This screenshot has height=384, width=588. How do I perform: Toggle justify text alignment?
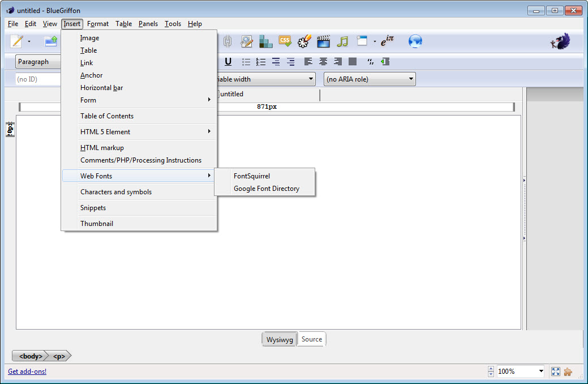click(x=352, y=62)
